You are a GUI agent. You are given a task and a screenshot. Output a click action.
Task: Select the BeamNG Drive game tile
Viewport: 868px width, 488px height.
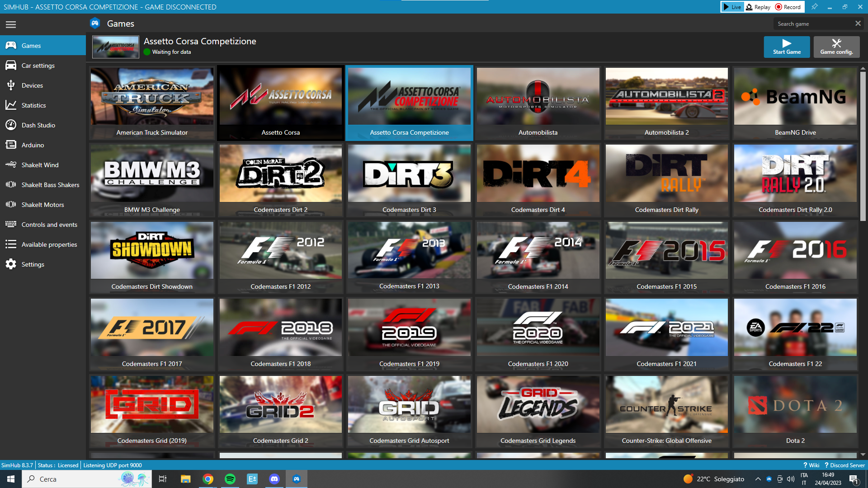coord(795,103)
